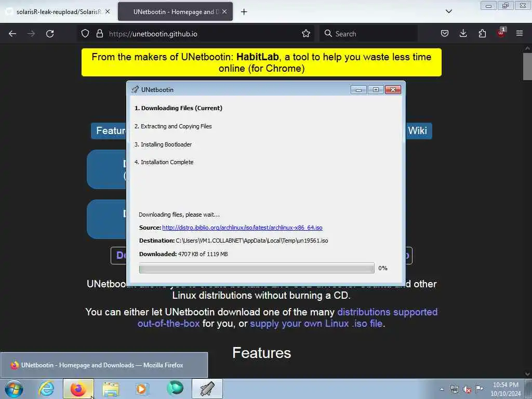Select step 1 Downloading Files (Current)
The width and height of the screenshot is (532, 399).
[179, 108]
